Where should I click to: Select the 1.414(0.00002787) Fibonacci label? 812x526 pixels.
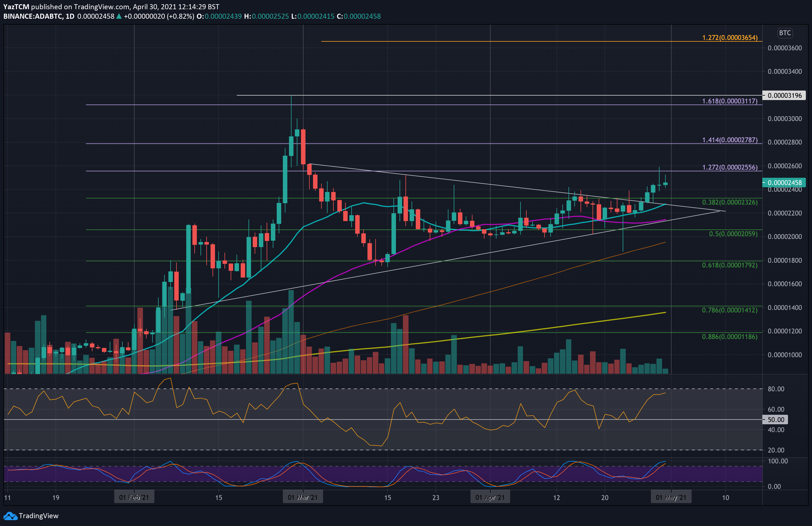(730, 140)
